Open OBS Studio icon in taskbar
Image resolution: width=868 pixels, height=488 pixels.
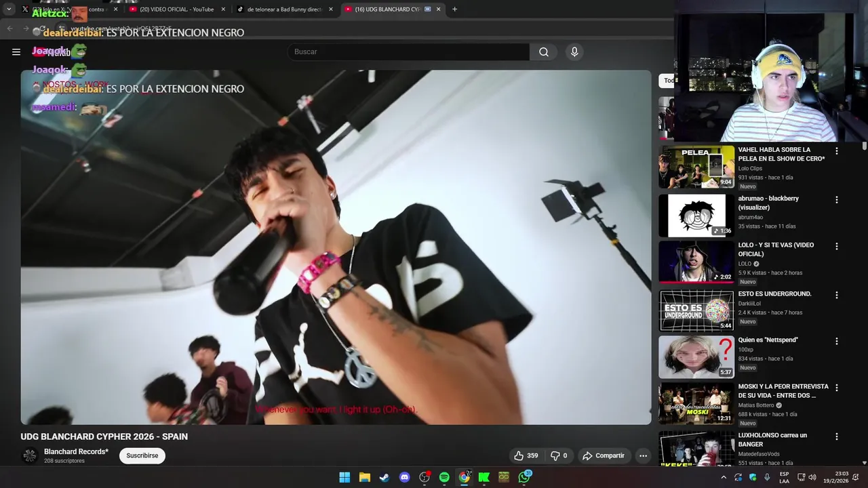point(425,477)
